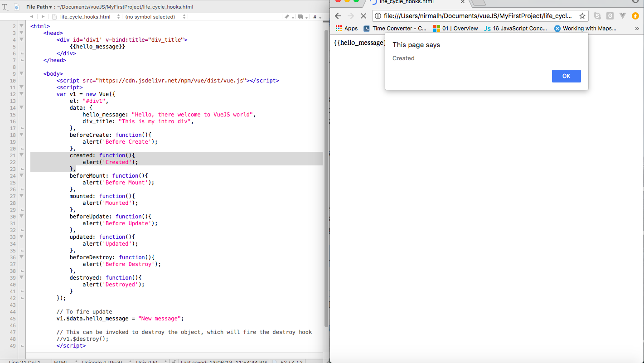Collapse the new Vue fold triangle on line 12
Image resolution: width=644 pixels, height=363 pixels.
point(21,94)
